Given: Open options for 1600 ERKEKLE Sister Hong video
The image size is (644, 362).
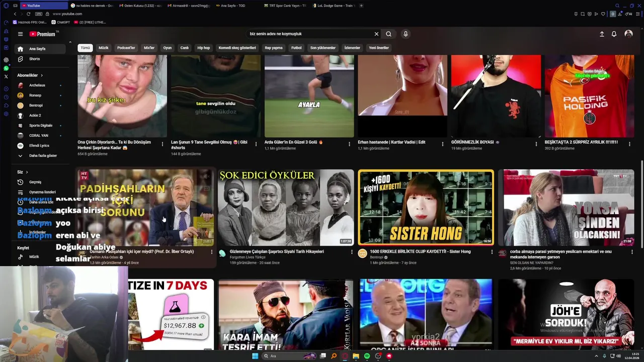Looking at the screenshot, I should tap(492, 252).
